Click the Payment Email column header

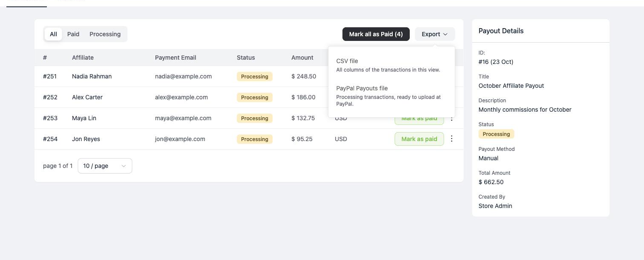175,58
